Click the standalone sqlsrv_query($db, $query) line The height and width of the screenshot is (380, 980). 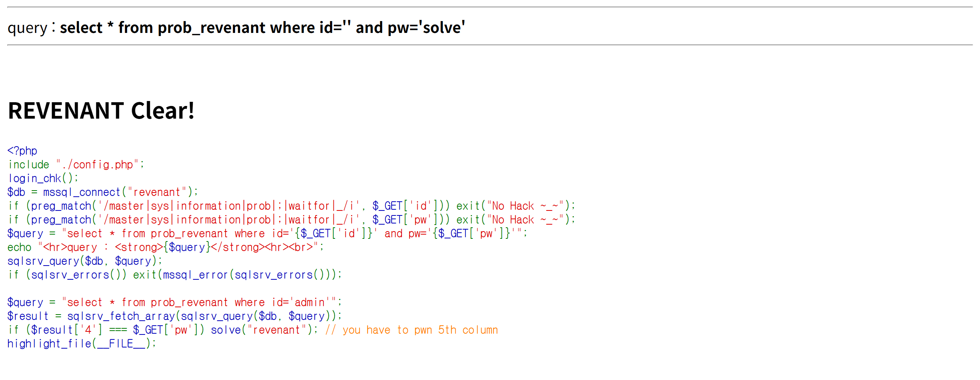click(84, 261)
